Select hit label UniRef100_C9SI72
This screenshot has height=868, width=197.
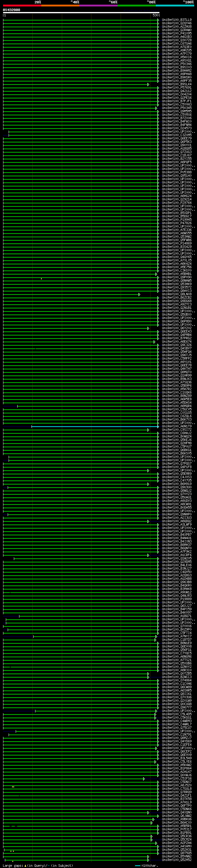point(177,430)
